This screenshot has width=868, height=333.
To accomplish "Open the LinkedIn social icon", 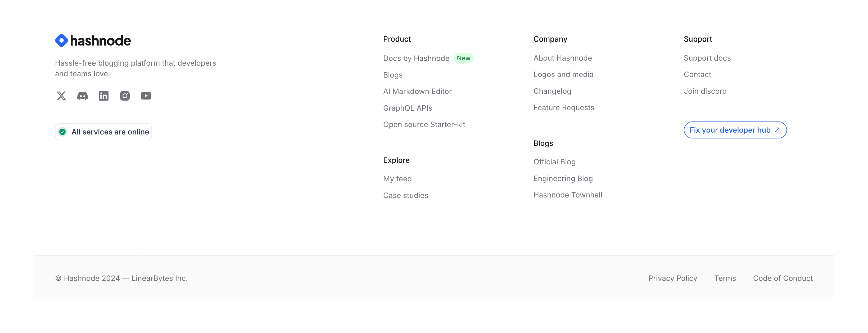I will point(104,96).
